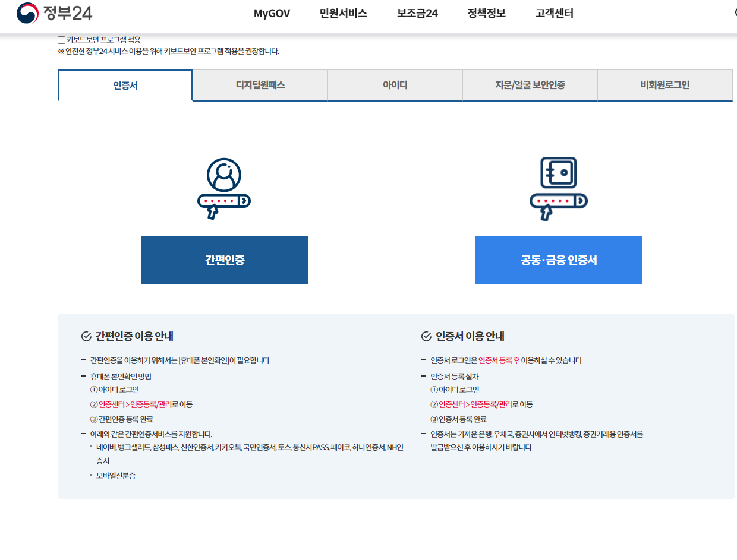
Task: Open the 민원서비스 menu
Action: click(x=343, y=13)
